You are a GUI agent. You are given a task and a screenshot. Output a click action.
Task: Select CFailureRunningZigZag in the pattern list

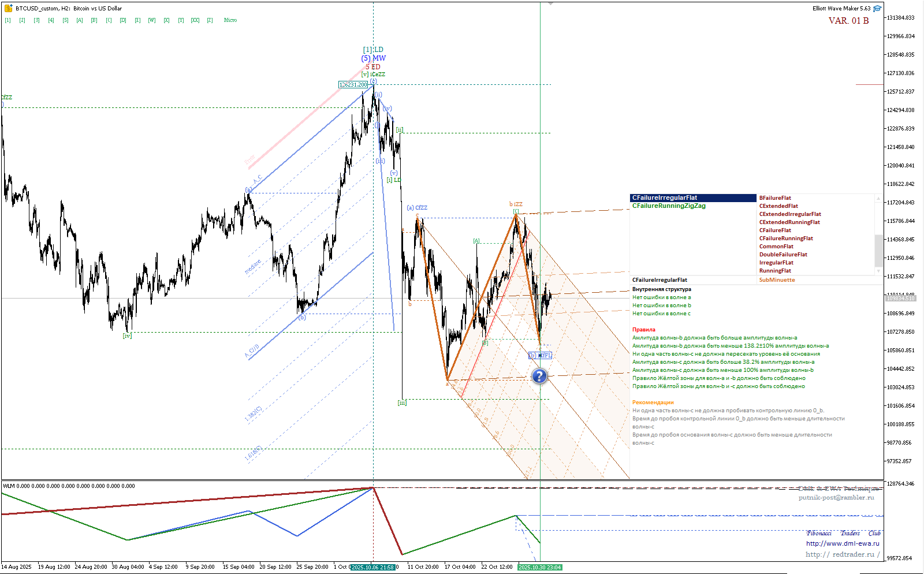click(x=669, y=206)
